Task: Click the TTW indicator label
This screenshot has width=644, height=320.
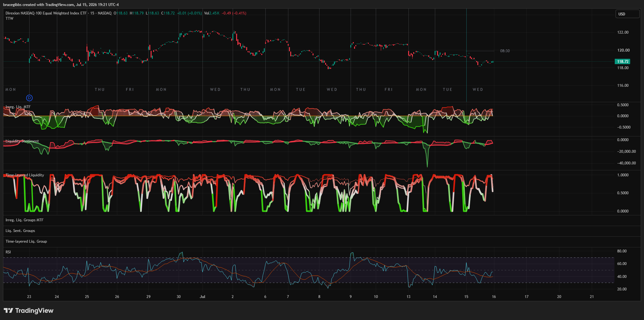Action: pyautogui.click(x=9, y=19)
